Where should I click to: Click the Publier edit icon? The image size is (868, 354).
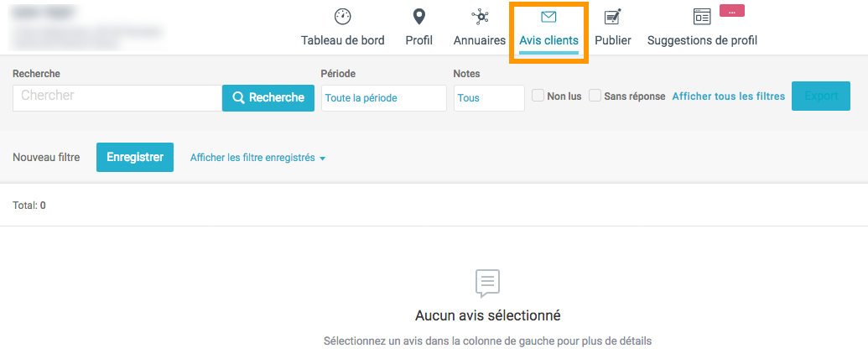pos(613,16)
